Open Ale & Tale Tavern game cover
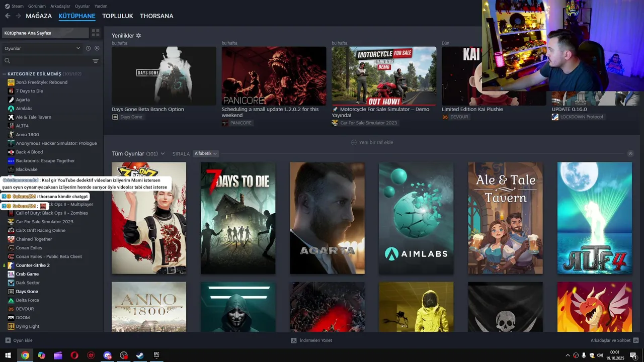 click(x=505, y=218)
